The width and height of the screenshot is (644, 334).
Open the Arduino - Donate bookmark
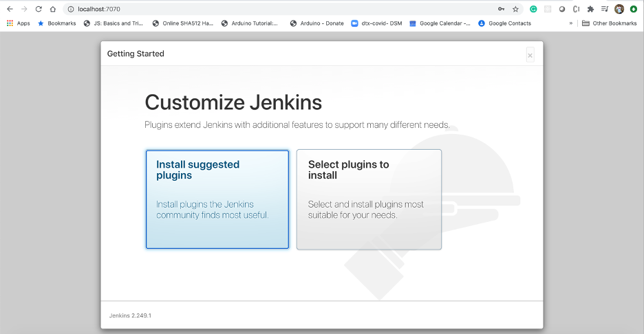tap(316, 23)
